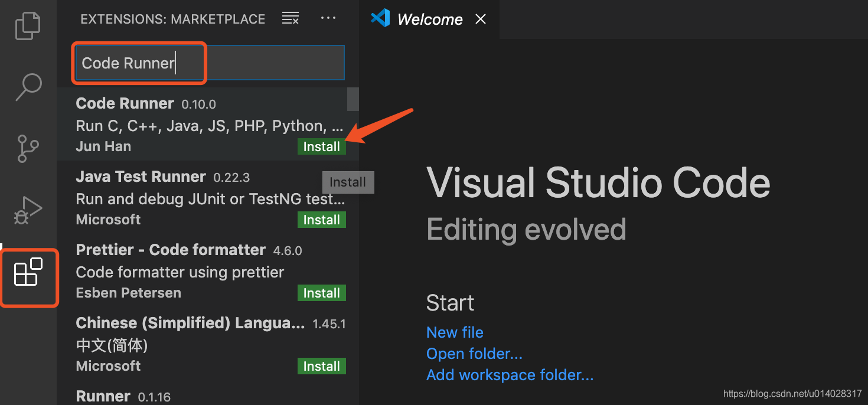Open the Runner 0.1.16 extension entry
This screenshot has width=868, height=405.
202,396
